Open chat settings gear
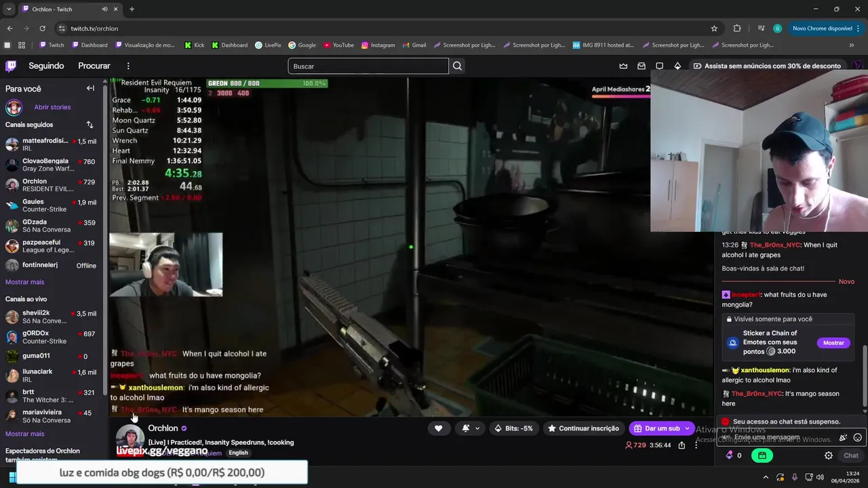 click(x=829, y=455)
